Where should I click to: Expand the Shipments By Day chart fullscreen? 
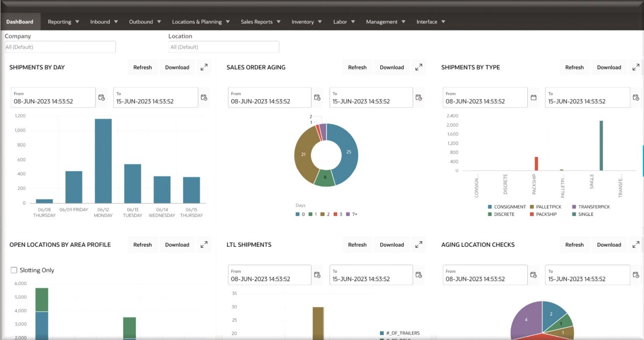(204, 68)
